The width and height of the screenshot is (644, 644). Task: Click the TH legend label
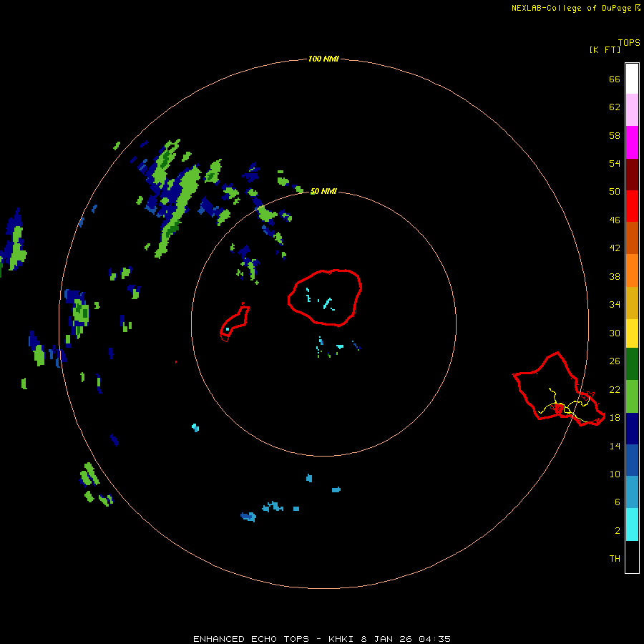(x=615, y=558)
